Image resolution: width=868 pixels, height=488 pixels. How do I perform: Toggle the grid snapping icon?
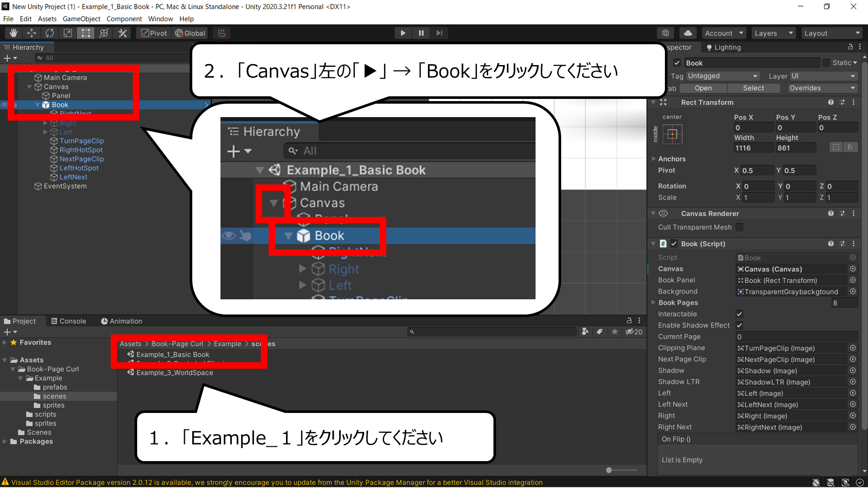pos(221,33)
